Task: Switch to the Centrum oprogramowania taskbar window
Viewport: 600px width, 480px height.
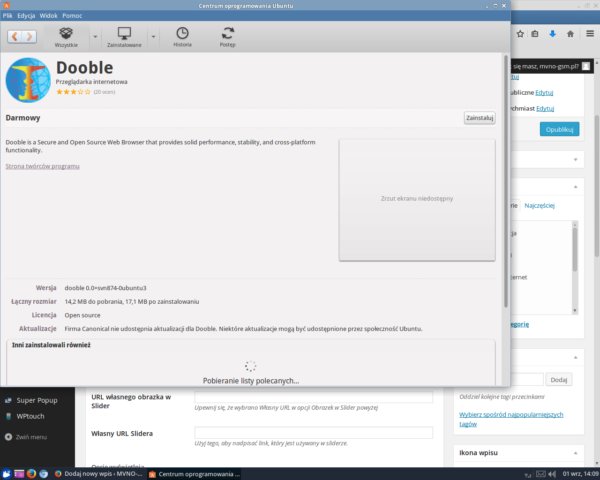Action: (x=194, y=474)
